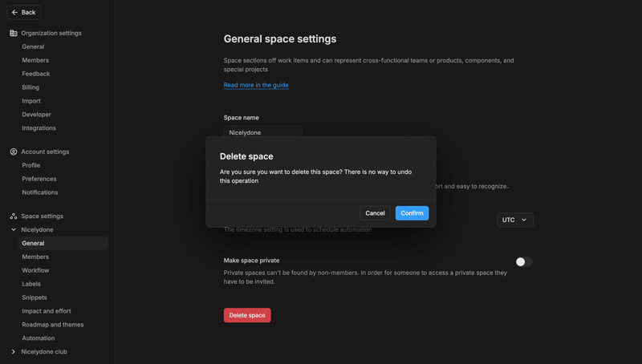Click the Delete space dialog title
The height and width of the screenshot is (364, 642).
246,156
